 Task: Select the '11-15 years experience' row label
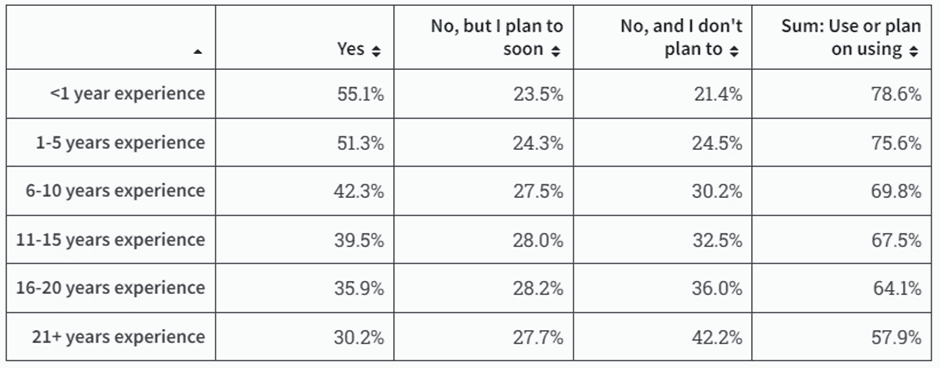click(111, 239)
